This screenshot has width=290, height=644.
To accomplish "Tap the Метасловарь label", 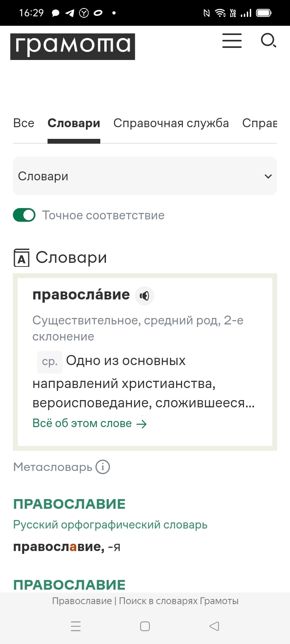I will pos(53,467).
